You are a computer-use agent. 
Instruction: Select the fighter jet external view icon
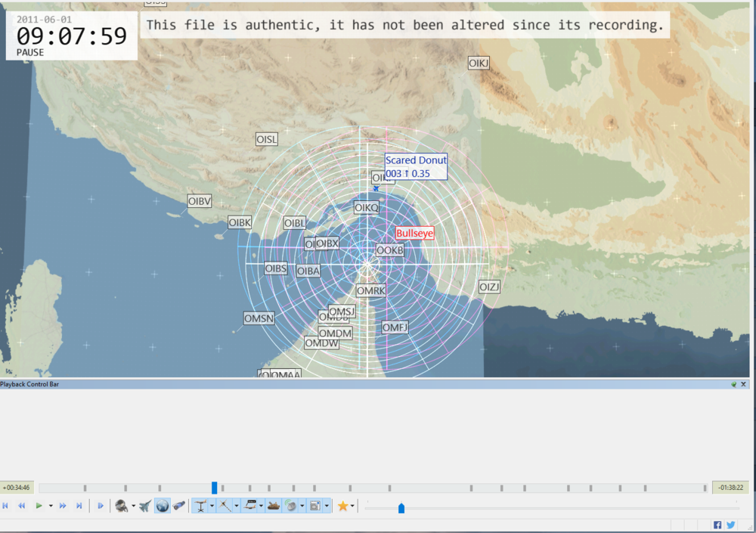[145, 506]
